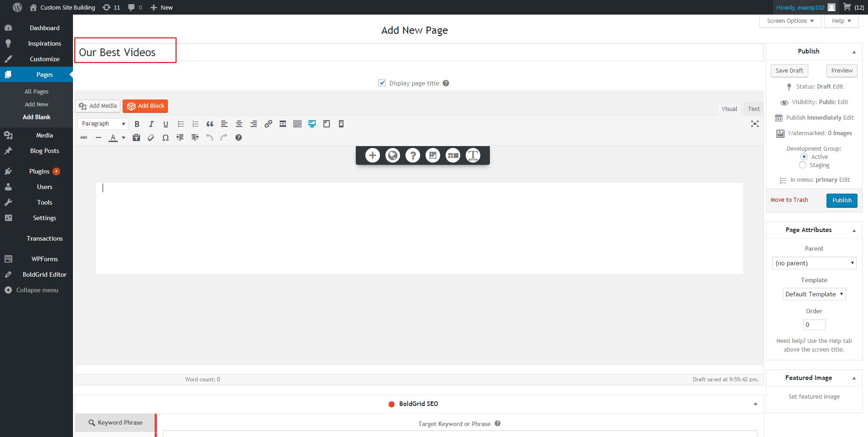Click the text sizing T icon
Viewport: 868px width, 437px height.
tap(473, 155)
